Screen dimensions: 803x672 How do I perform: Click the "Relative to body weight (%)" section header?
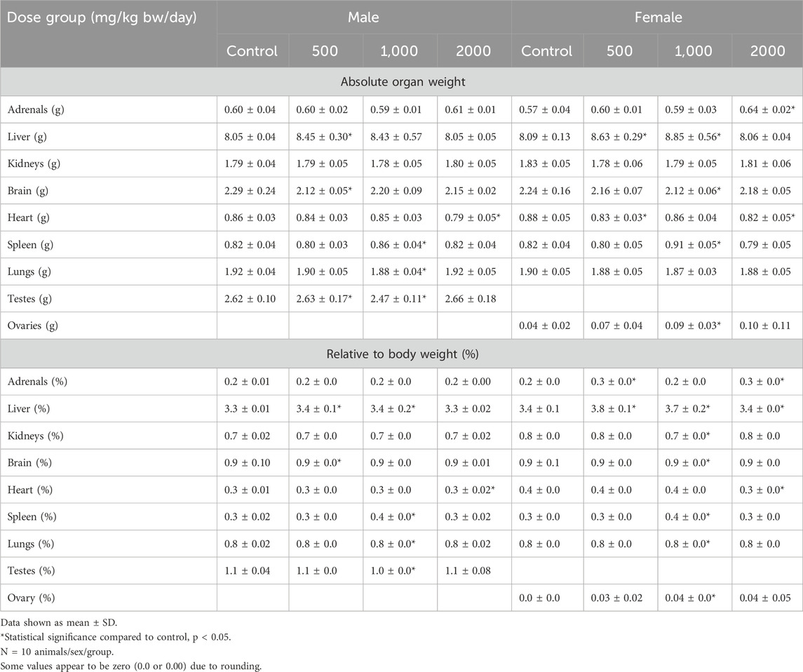401,354
